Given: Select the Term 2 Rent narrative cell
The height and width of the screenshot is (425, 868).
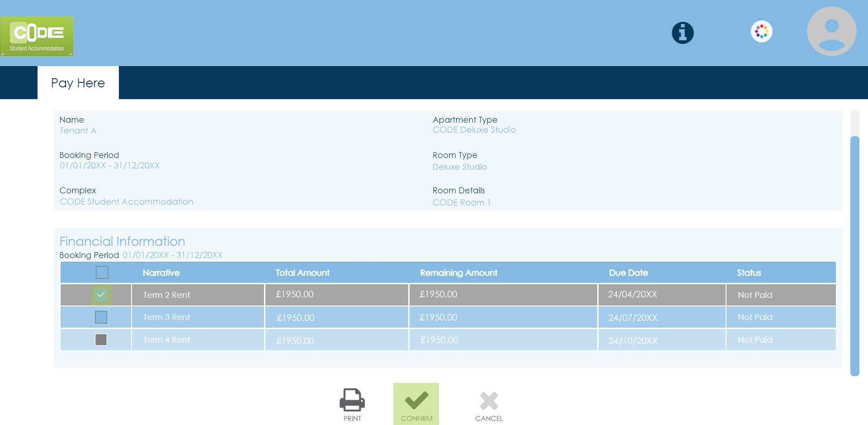Looking at the screenshot, I should pyautogui.click(x=198, y=295).
